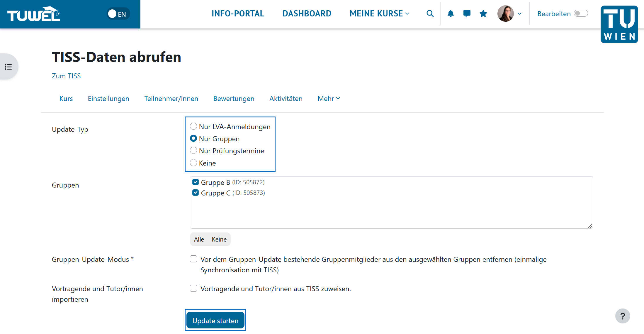The image size is (644, 334).
Task: Check Vortragende und Tutor/innen aus TISS zuweisen
Action: pos(193,288)
